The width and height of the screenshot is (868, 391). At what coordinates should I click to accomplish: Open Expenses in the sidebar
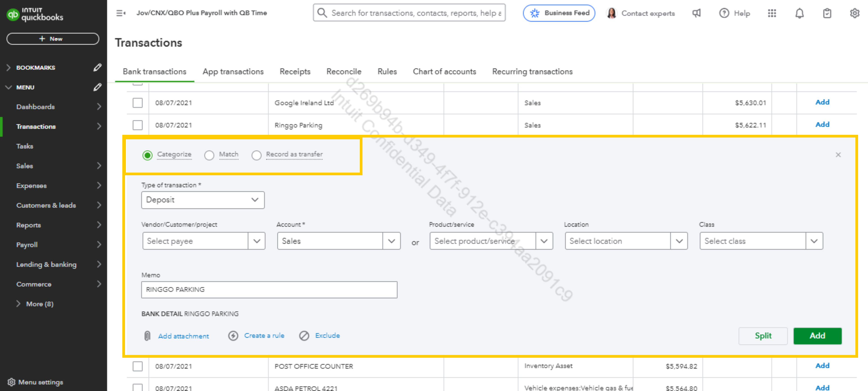click(31, 186)
